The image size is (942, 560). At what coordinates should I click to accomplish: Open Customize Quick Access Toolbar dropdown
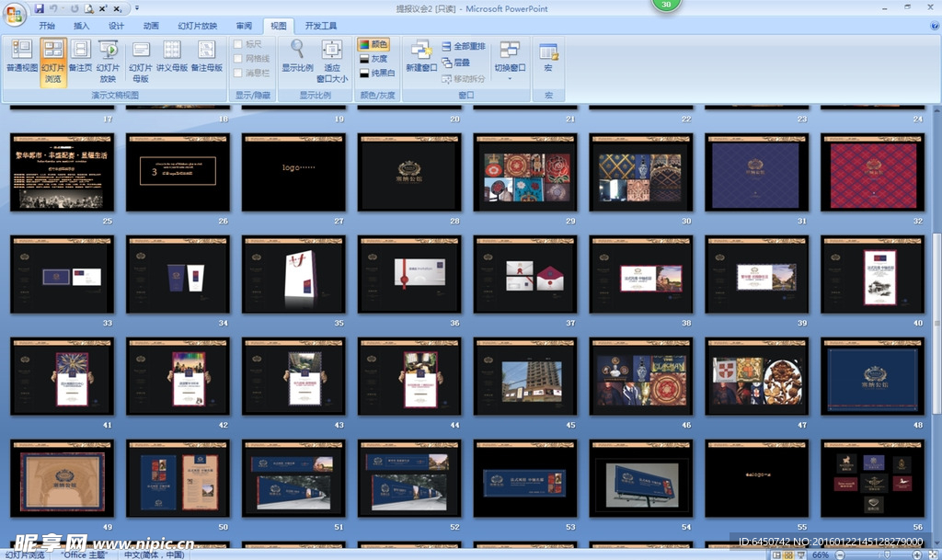[x=137, y=8]
